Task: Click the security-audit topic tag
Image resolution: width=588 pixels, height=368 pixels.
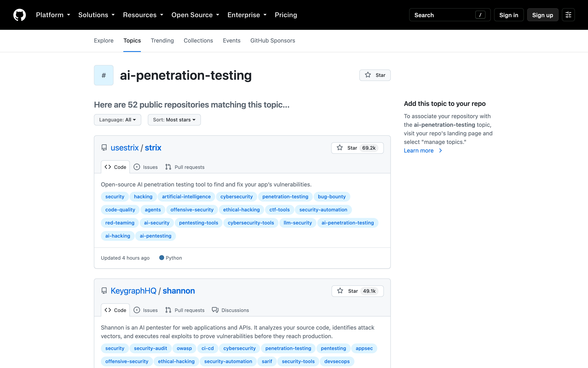Action: point(150,349)
